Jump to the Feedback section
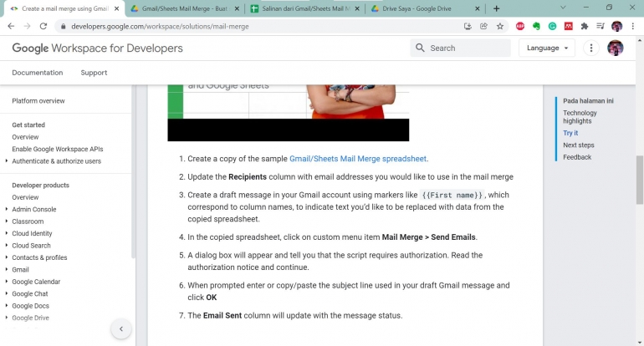Image resolution: width=644 pixels, height=346 pixels. click(577, 157)
